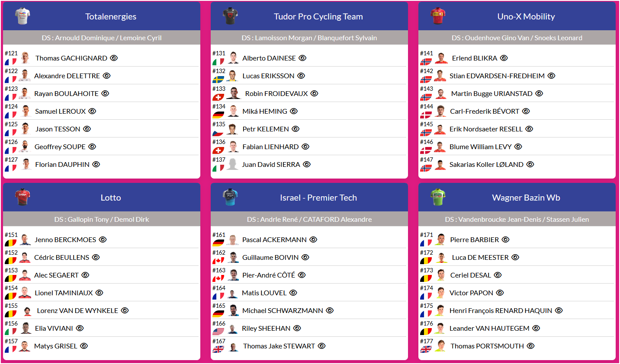Viewport: 620px width, 364px height.
Task: Open Henri François RENARD HAQUIN profile
Action: [x=501, y=310]
